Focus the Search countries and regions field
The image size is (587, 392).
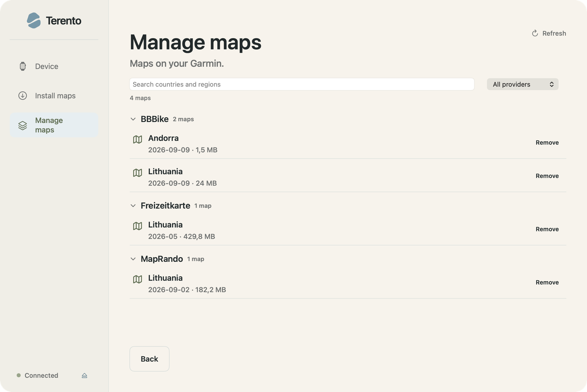[x=302, y=84]
